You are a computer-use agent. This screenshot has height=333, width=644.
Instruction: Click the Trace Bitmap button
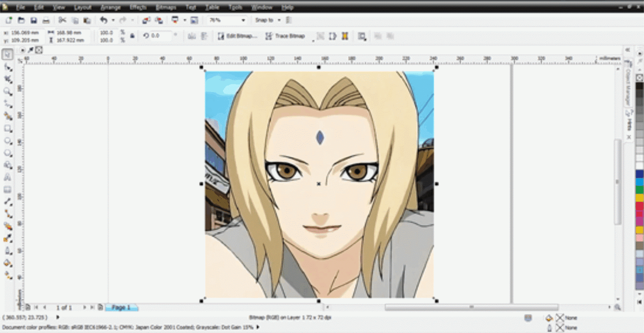pos(285,36)
